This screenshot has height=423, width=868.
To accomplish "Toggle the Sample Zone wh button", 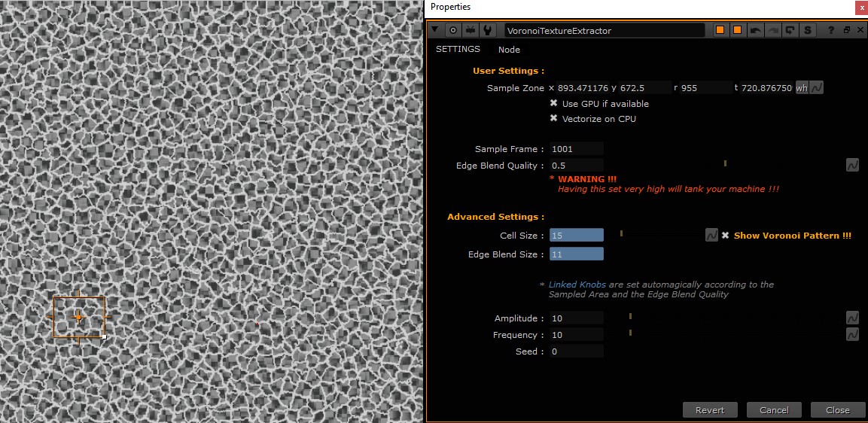I will click(x=801, y=88).
